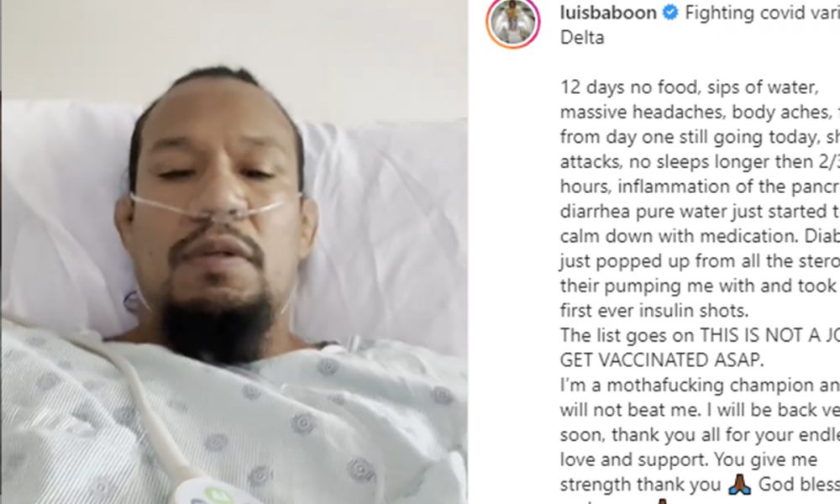Click the 'first ever insulin shots' line
The height and width of the screenshot is (504, 840).
point(654,310)
